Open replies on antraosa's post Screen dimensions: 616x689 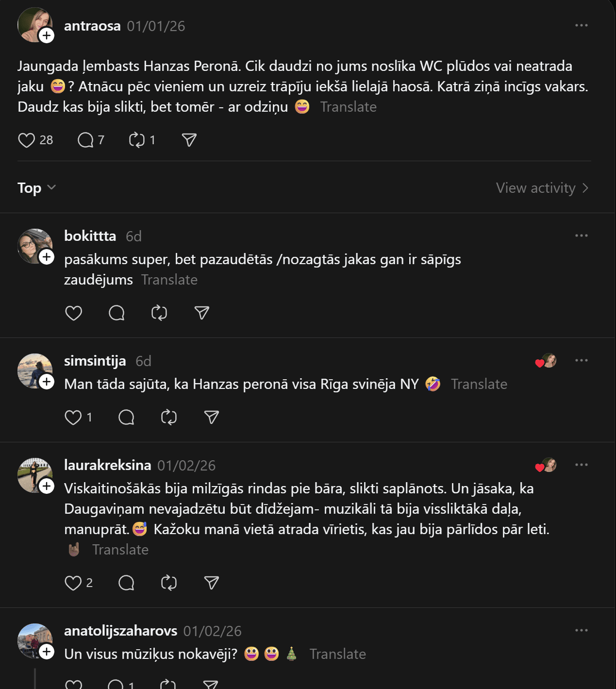pyautogui.click(x=86, y=140)
